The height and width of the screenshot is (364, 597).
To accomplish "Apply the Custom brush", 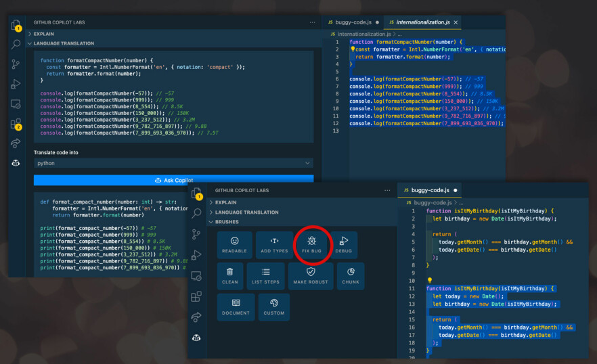I will pyautogui.click(x=274, y=307).
